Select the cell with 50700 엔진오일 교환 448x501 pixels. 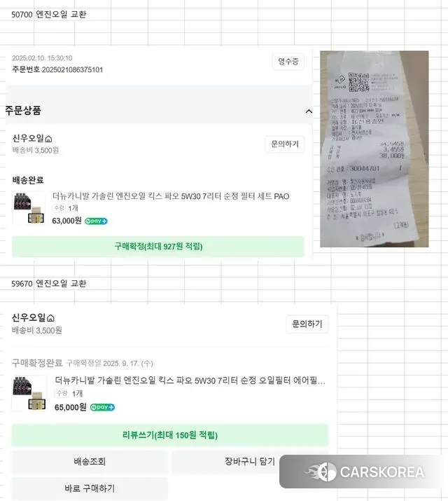coord(49,15)
